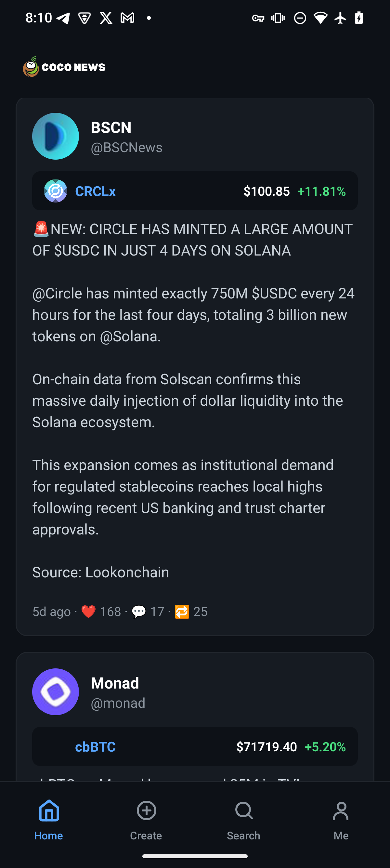This screenshot has height=868, width=390.
Task: Select the cbBTC token row
Action: coord(195,747)
